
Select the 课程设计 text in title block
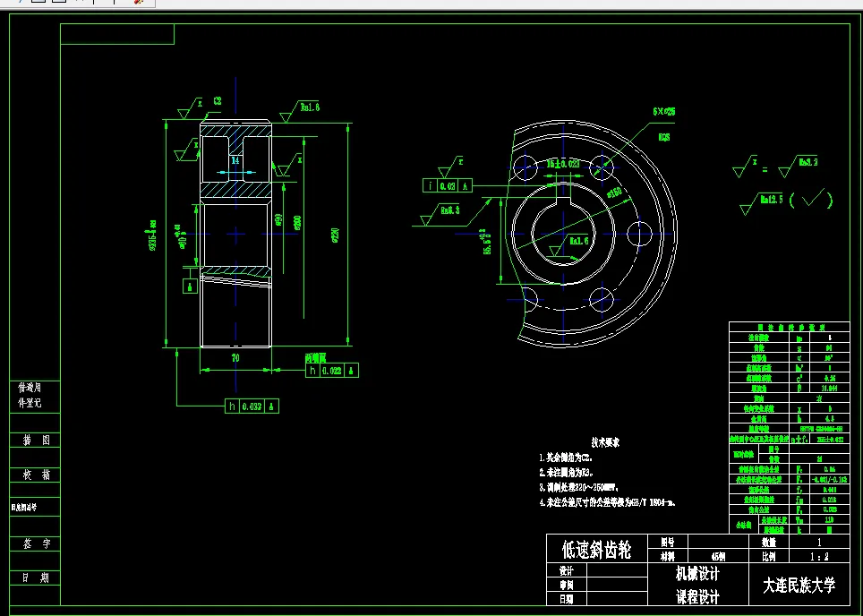click(x=697, y=596)
